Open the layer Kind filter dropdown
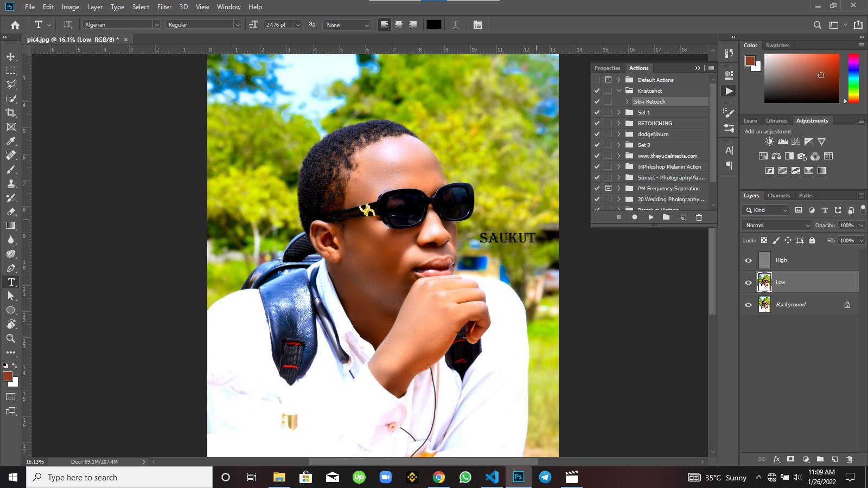The image size is (868, 488). tap(765, 210)
